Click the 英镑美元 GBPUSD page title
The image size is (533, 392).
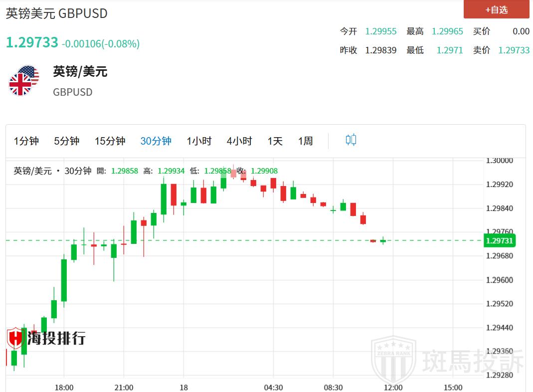56,13
